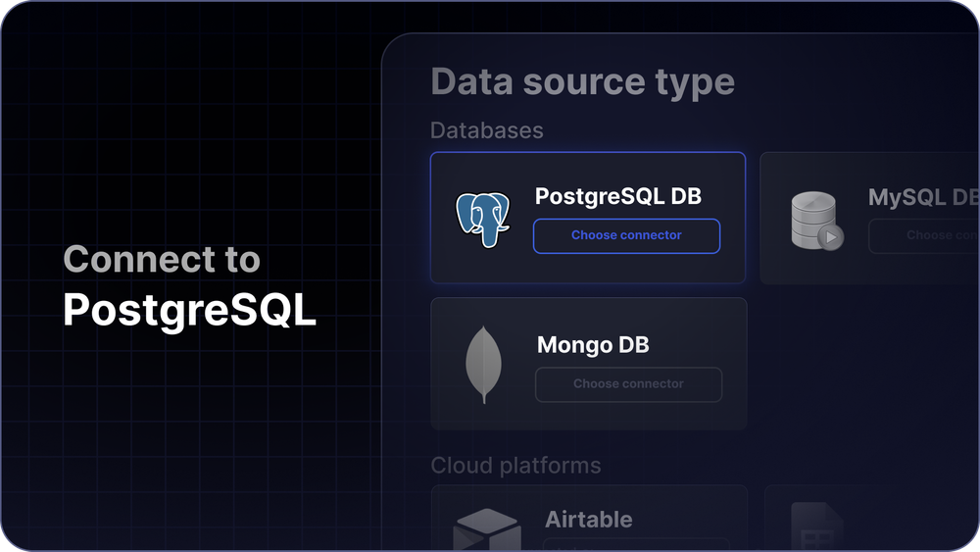Image resolution: width=980 pixels, height=552 pixels.
Task: Click the Data source type heading
Action: (582, 82)
